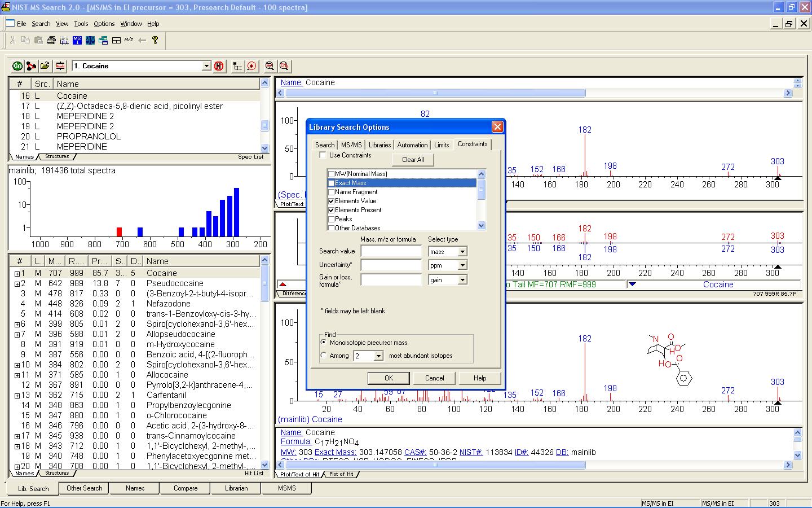Click the spectrum list bars icon
The width and height of the screenshot is (812, 508).
click(64, 40)
